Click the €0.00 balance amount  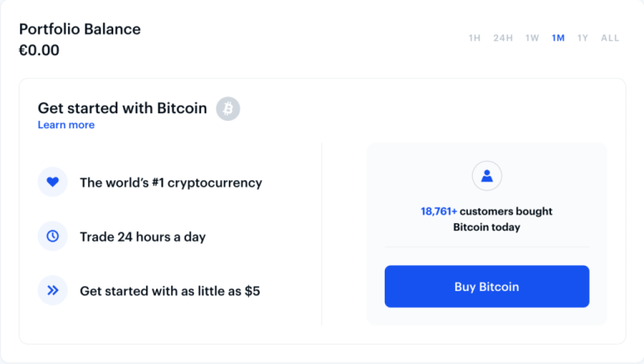coord(39,50)
